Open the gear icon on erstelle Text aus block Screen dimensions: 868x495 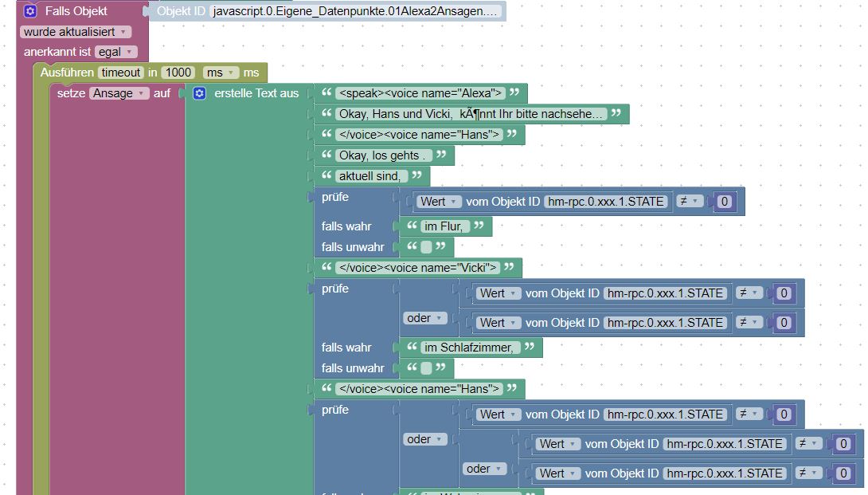(199, 93)
